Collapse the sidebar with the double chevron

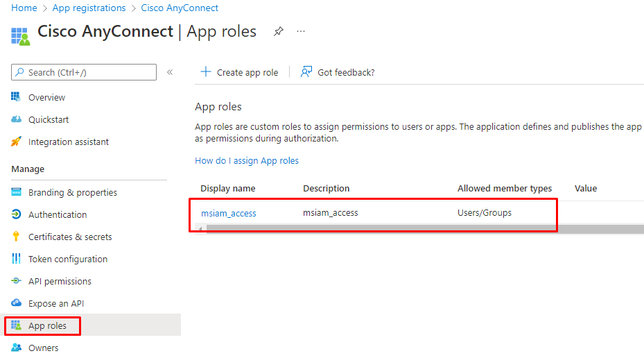170,72
